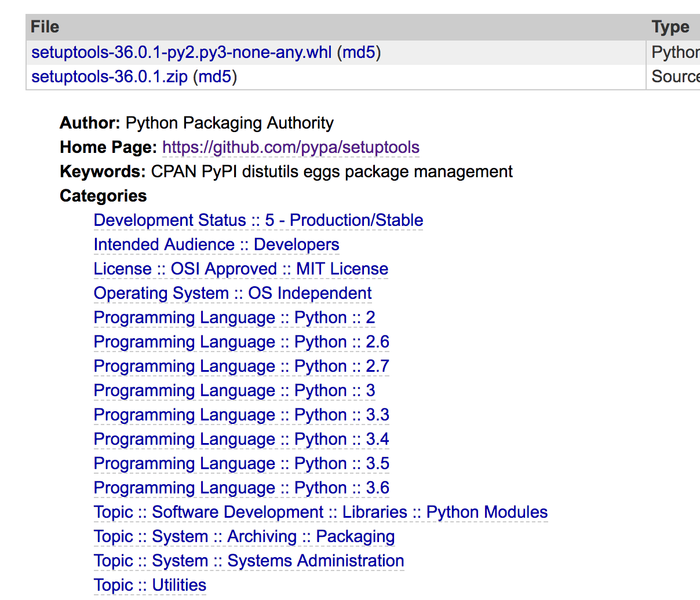Click the Home Page label text

click(108, 147)
